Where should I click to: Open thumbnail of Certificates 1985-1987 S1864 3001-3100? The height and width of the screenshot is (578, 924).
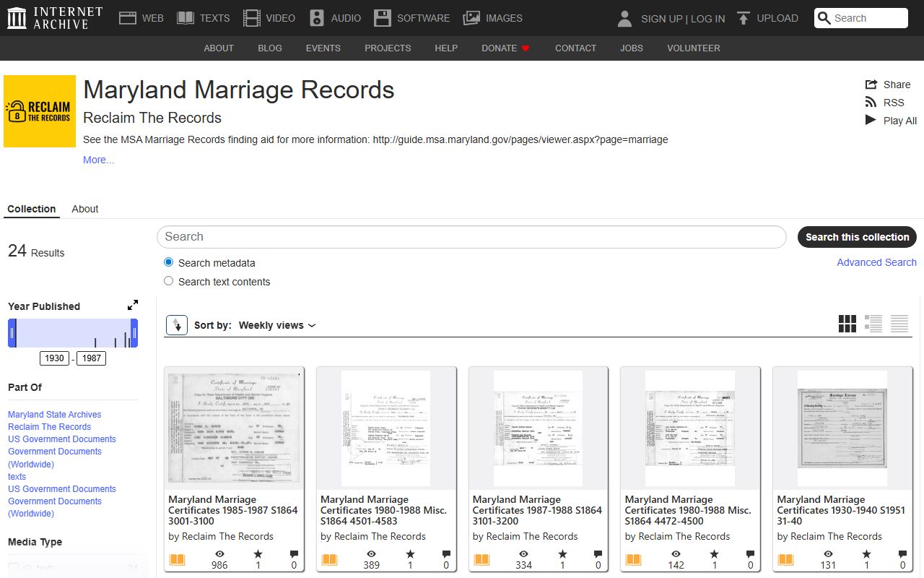234,427
